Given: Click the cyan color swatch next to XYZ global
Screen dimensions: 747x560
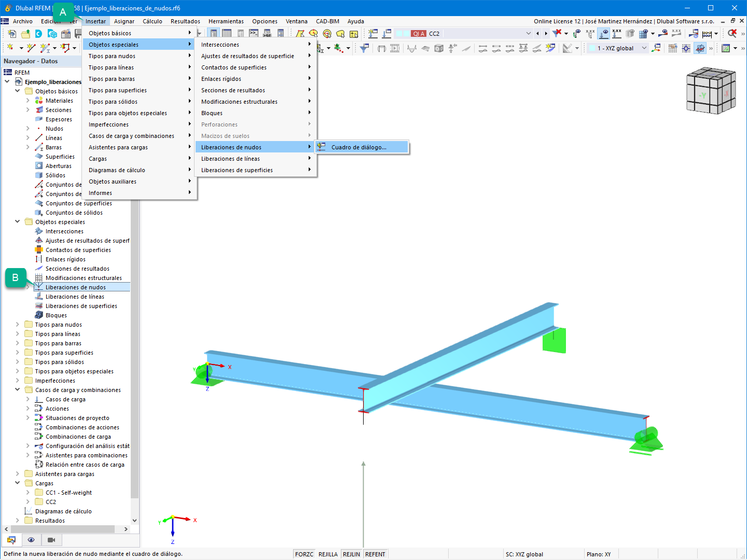Looking at the screenshot, I should pos(592,48).
